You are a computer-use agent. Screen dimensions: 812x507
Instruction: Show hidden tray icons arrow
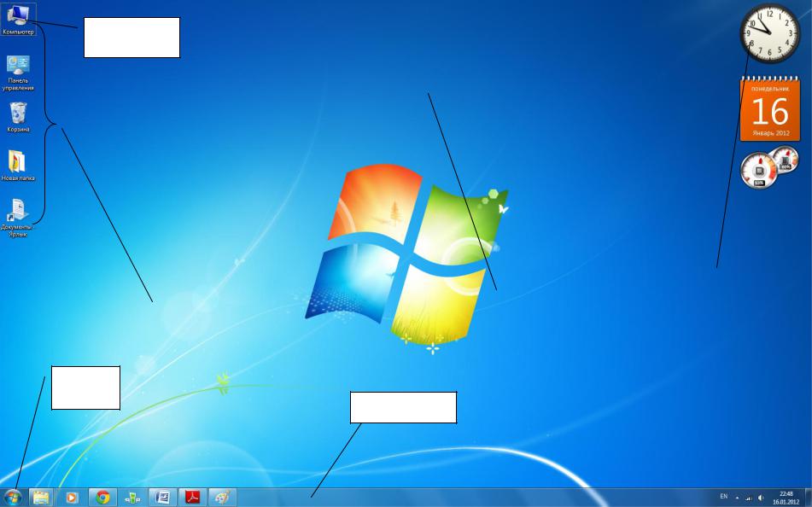tap(737, 497)
